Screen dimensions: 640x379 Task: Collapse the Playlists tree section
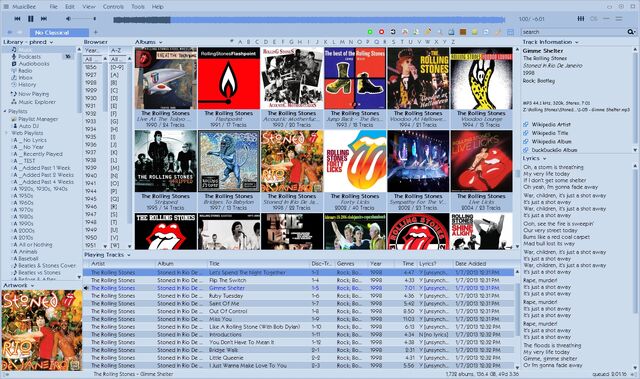click(5, 111)
